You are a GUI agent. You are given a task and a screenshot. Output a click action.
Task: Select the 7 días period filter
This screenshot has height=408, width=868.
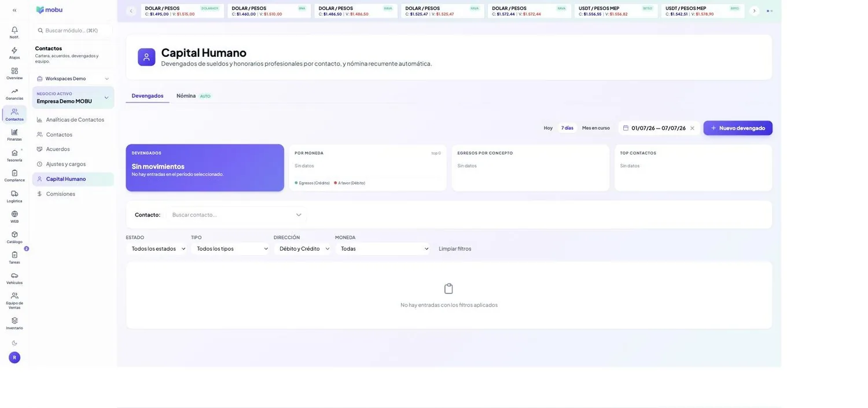point(567,128)
